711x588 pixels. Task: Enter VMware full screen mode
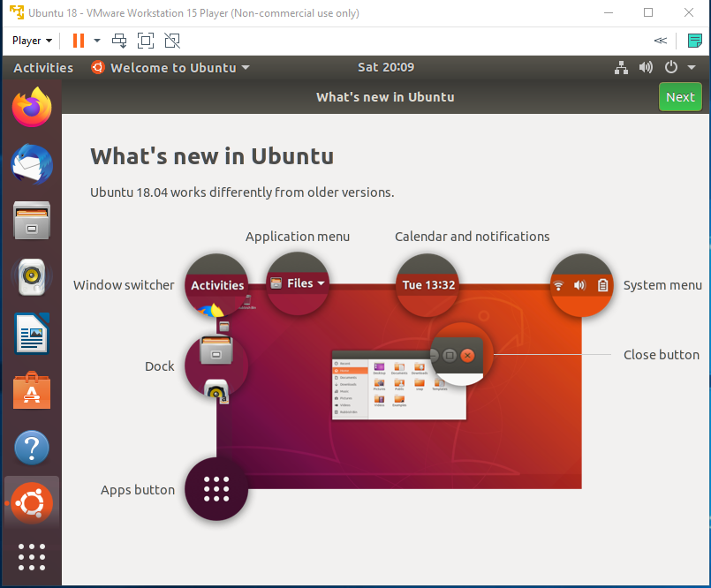(x=146, y=41)
